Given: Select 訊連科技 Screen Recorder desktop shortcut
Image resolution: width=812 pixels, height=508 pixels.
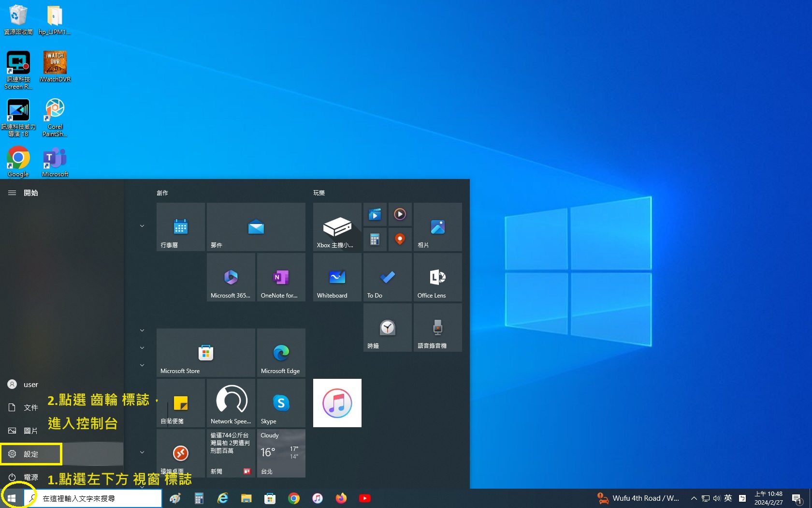Looking at the screenshot, I should click(18, 70).
